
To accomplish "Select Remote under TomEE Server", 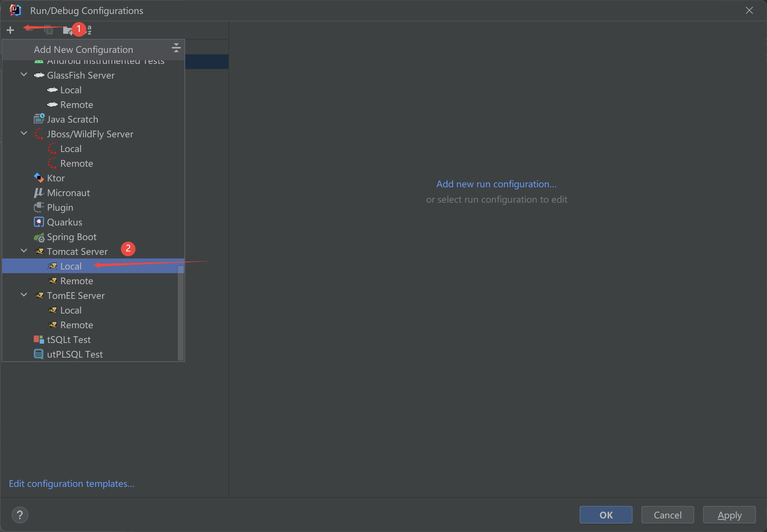I will coord(76,325).
